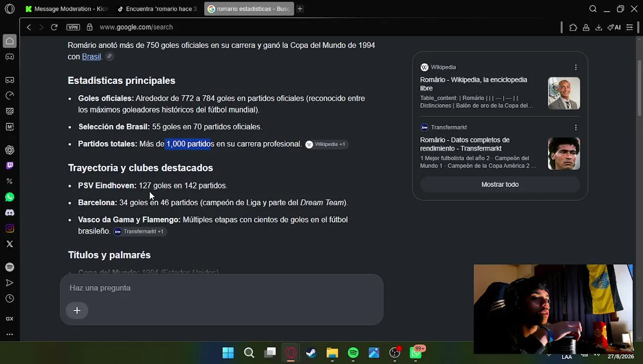This screenshot has height=364, width=643.
Task: Toggle the VPN badge in address bar
Action: pyautogui.click(x=73, y=27)
